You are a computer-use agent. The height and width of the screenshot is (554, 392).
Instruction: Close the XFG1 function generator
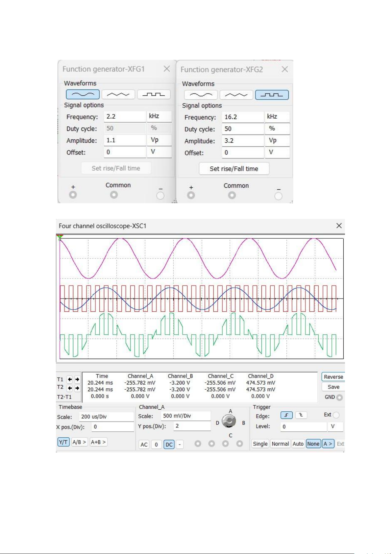167,68
